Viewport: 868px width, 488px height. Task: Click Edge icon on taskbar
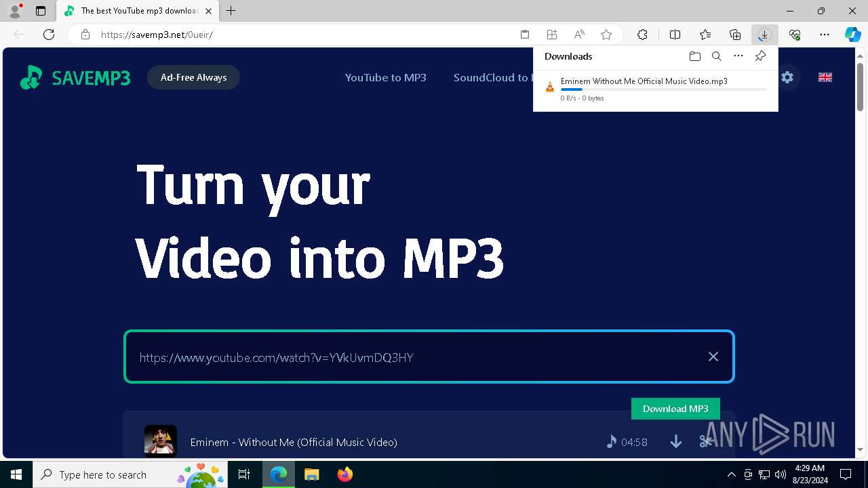pos(279,474)
